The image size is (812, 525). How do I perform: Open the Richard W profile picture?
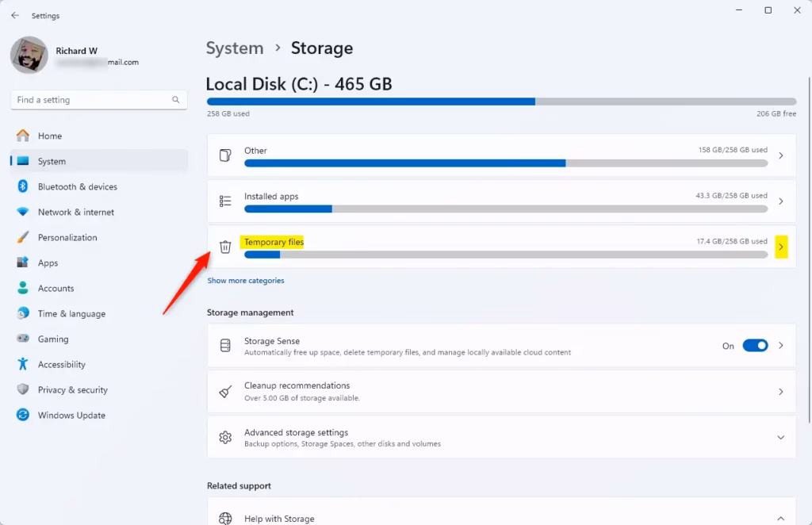[x=29, y=55]
